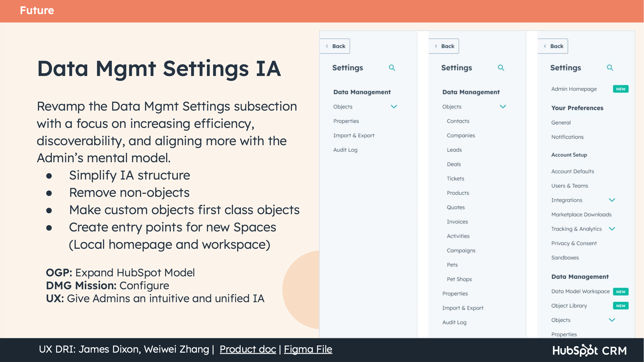Select Users & Teams menu item
The image size is (644, 362).
[x=569, y=186]
